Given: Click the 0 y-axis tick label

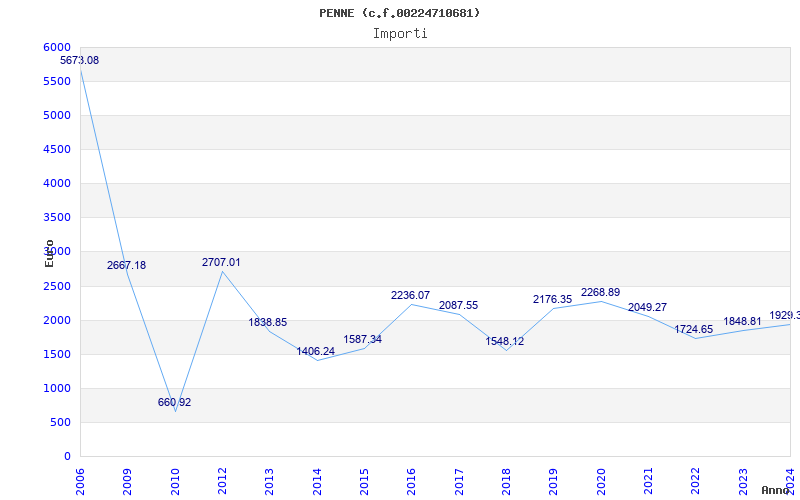Looking at the screenshot, I should [67, 457].
